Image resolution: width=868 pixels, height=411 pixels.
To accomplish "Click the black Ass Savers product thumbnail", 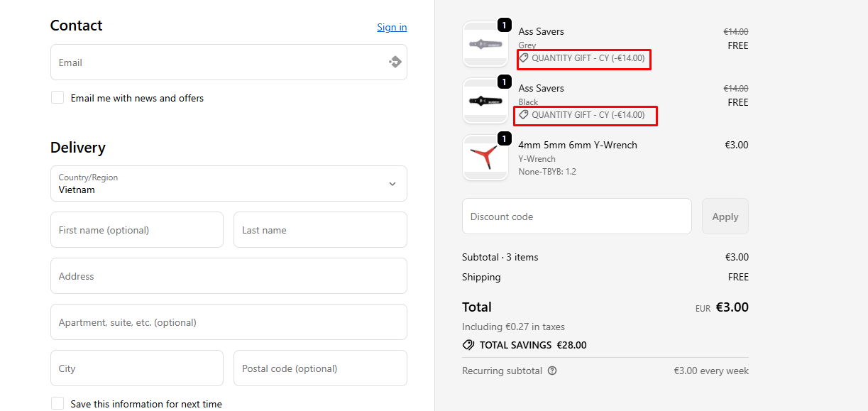I will pyautogui.click(x=485, y=101).
